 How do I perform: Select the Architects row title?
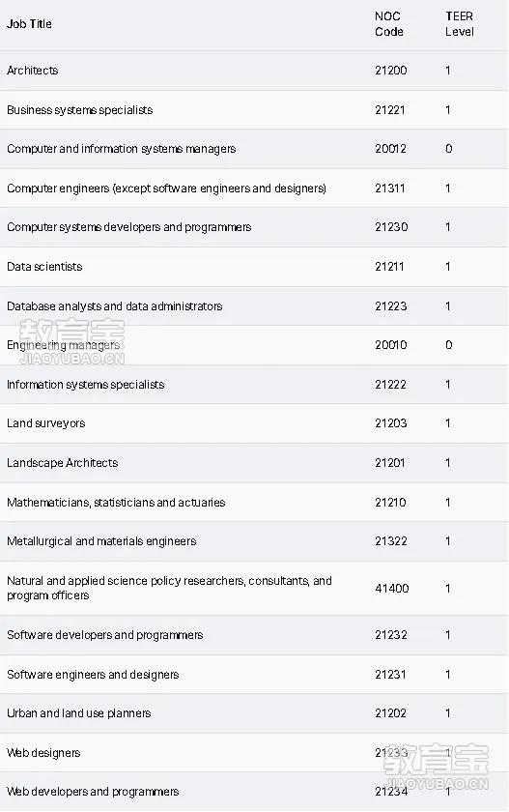(33, 71)
